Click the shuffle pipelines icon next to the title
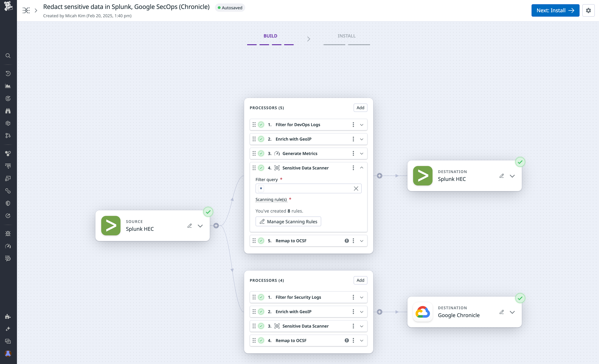599x364 pixels. tap(26, 10)
